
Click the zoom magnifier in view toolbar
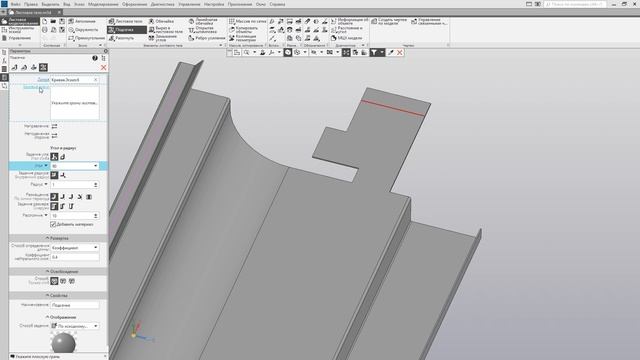pos(247,53)
